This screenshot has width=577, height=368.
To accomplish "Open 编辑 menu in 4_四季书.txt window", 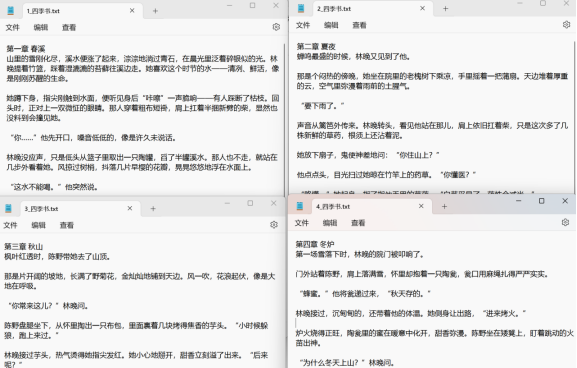I will [330, 223].
